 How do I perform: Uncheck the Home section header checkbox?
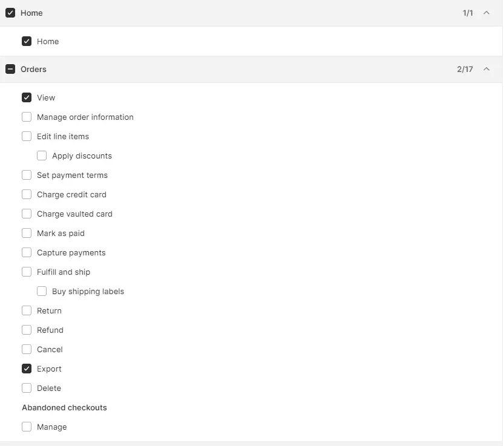click(10, 13)
